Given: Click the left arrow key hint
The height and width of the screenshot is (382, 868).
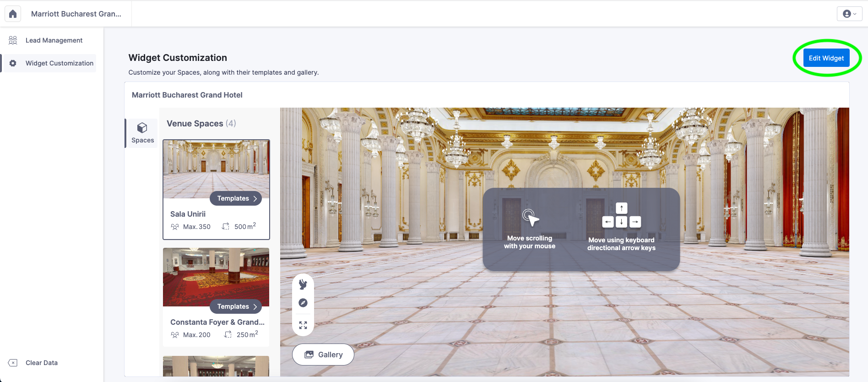Looking at the screenshot, I should pyautogui.click(x=608, y=222).
